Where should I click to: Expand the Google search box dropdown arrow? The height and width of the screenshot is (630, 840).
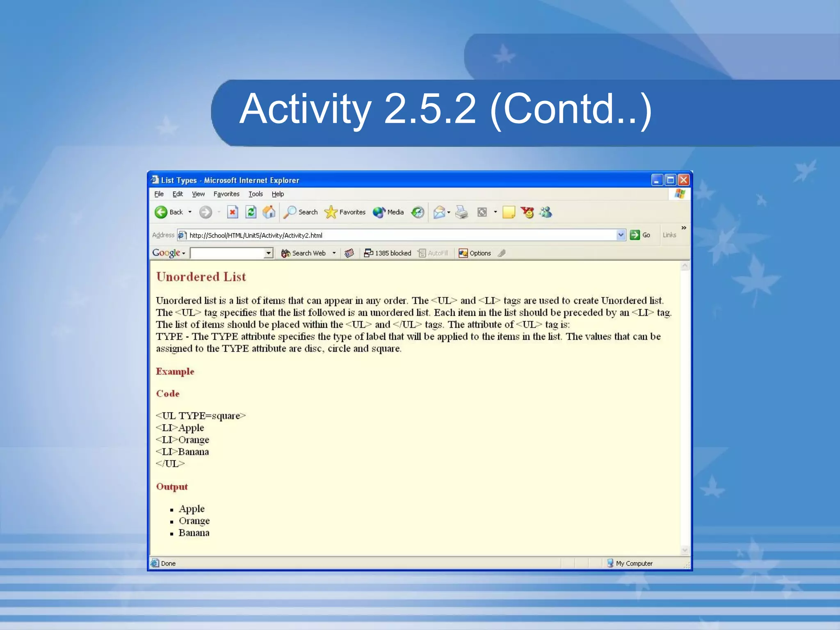point(269,253)
